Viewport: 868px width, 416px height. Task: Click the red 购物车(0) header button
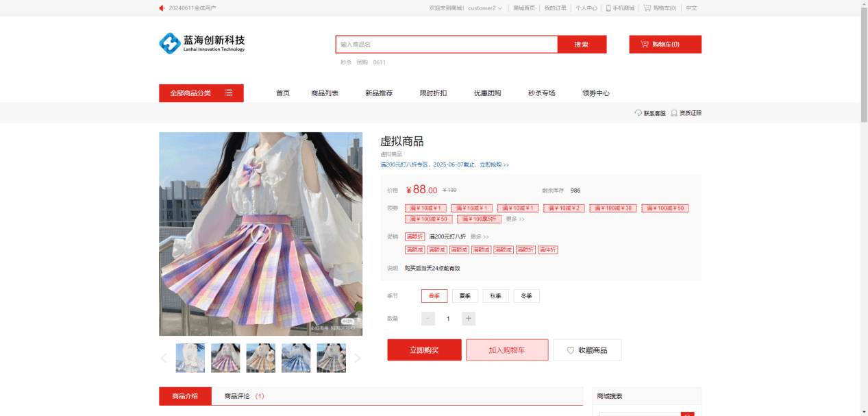[665, 45]
